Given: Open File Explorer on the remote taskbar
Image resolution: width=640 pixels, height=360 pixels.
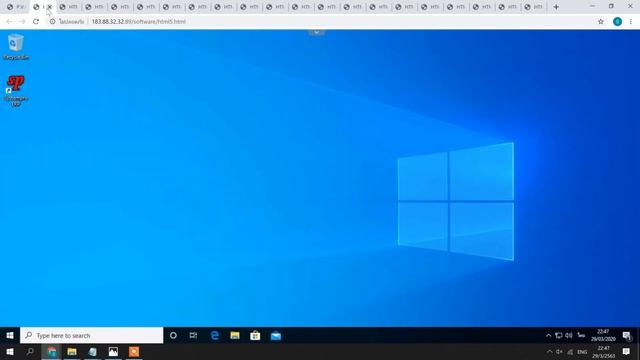Looking at the screenshot, I should click(x=235, y=336).
